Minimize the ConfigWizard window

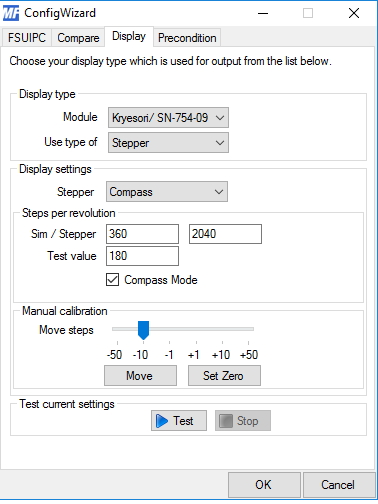coord(263,13)
